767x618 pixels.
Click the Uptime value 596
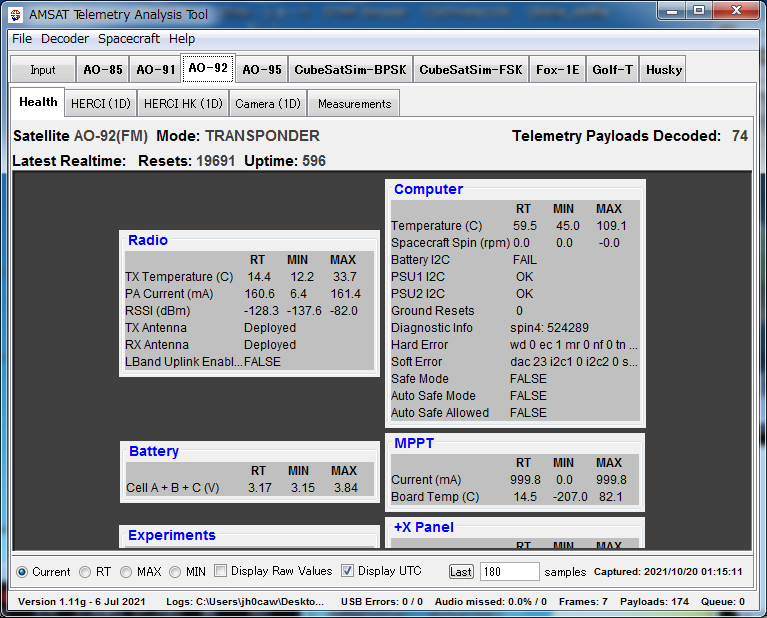[314, 161]
